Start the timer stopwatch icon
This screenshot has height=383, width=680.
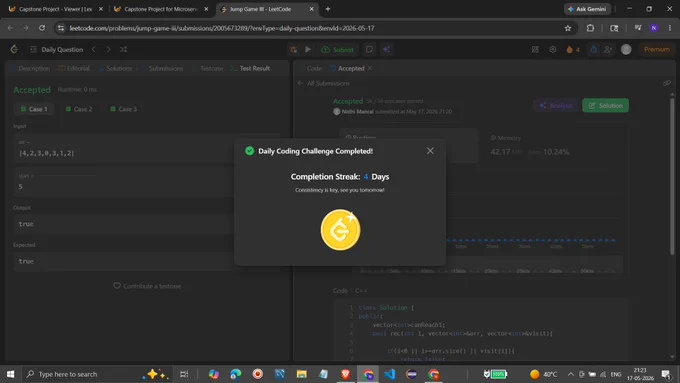click(593, 49)
